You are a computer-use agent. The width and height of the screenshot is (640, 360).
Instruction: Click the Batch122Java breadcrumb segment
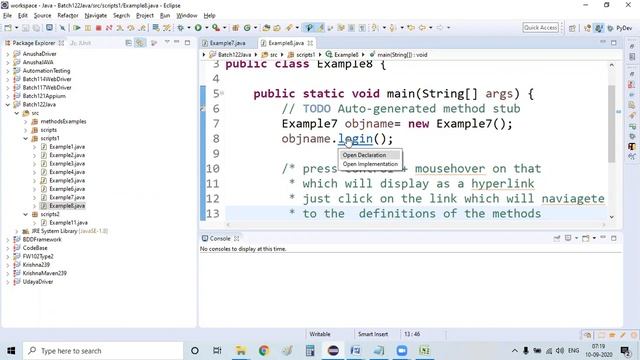pyautogui.click(x=234, y=55)
